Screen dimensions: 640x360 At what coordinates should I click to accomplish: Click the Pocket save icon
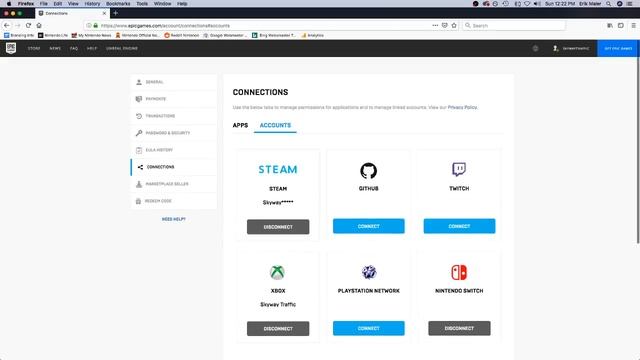445,25
